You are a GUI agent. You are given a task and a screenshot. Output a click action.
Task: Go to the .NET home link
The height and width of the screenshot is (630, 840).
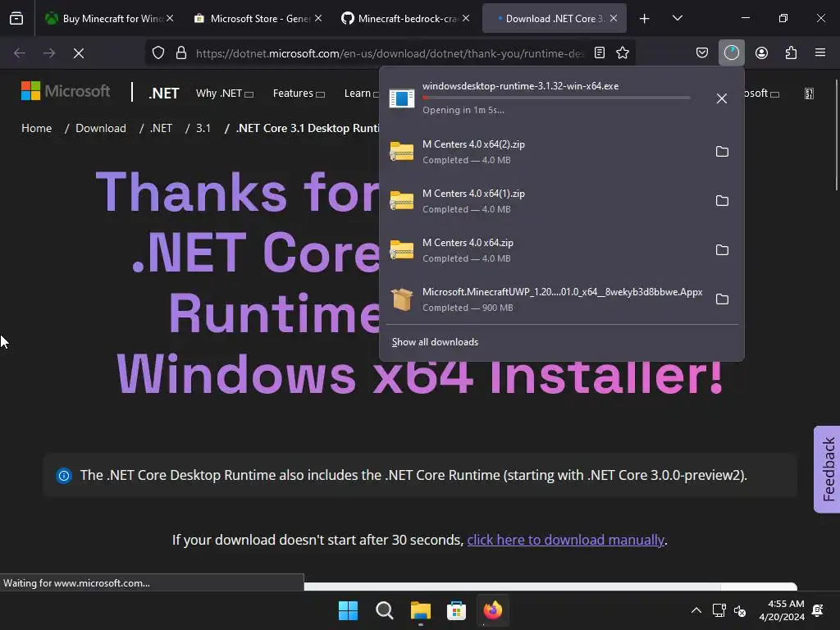(164, 94)
